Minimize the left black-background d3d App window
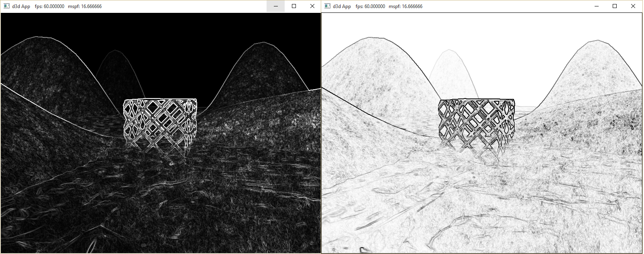The width and height of the screenshot is (644, 254). pyautogui.click(x=275, y=6)
